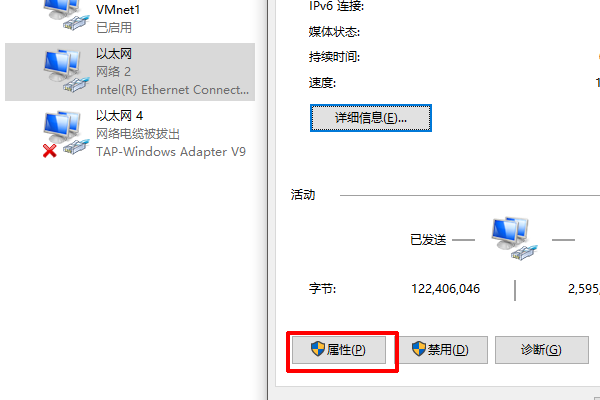The width and height of the screenshot is (600, 400).
Task: Click the shield icon on 属性 button
Action: (x=318, y=349)
